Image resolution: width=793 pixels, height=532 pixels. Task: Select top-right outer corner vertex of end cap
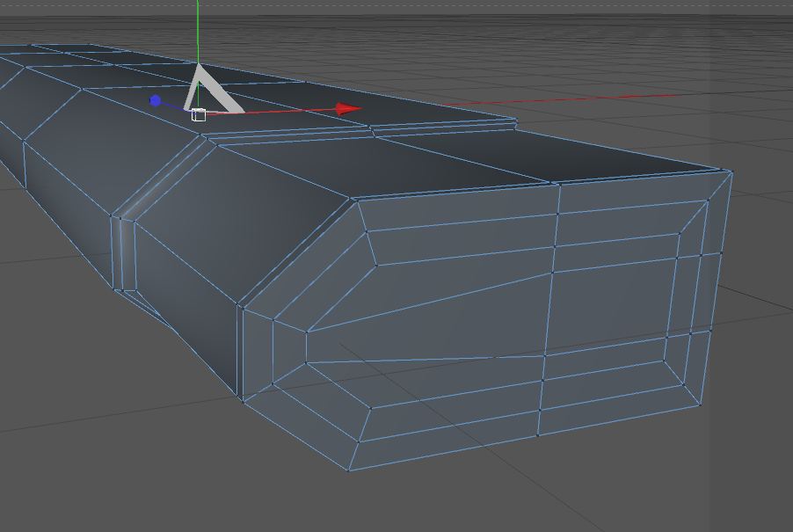coord(731,173)
